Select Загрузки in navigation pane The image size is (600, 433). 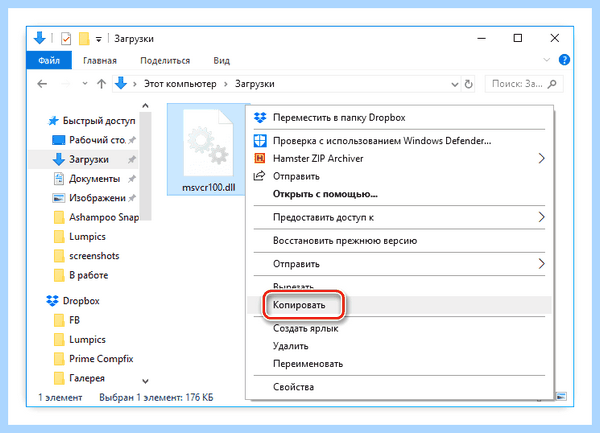(81, 160)
